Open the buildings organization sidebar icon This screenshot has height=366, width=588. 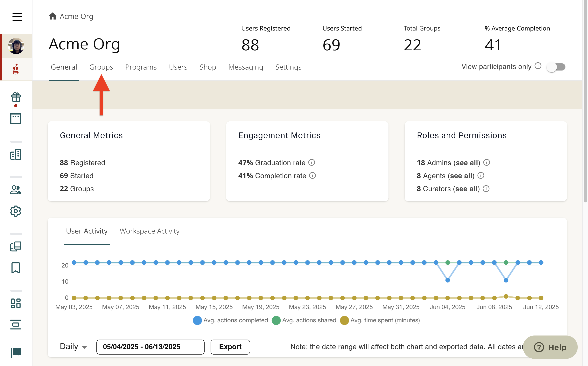tap(16, 154)
